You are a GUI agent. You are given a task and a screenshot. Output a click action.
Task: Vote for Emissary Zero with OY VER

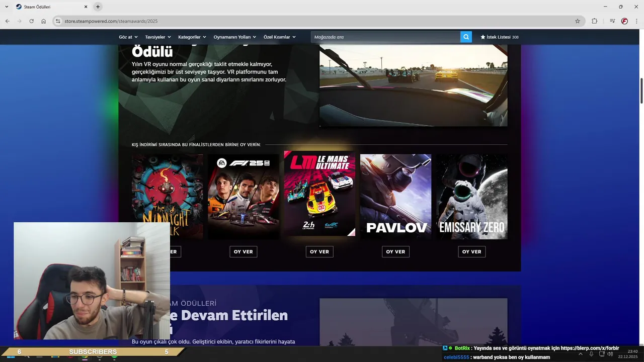(x=471, y=251)
